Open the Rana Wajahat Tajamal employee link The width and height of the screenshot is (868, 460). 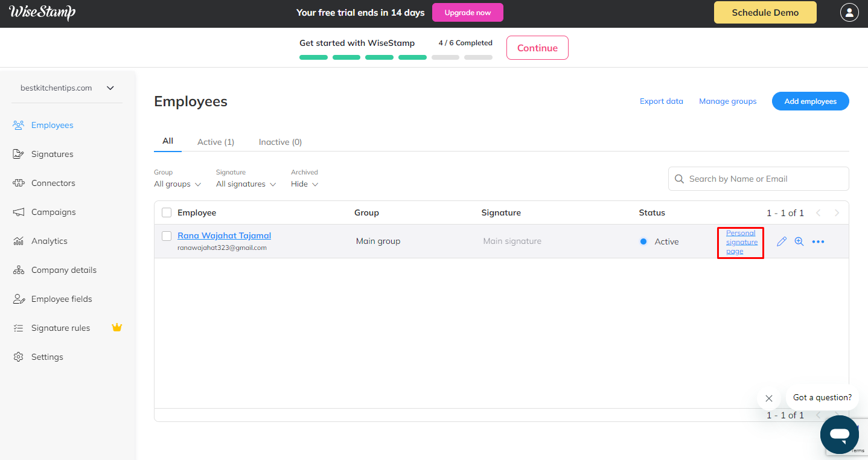click(x=224, y=235)
